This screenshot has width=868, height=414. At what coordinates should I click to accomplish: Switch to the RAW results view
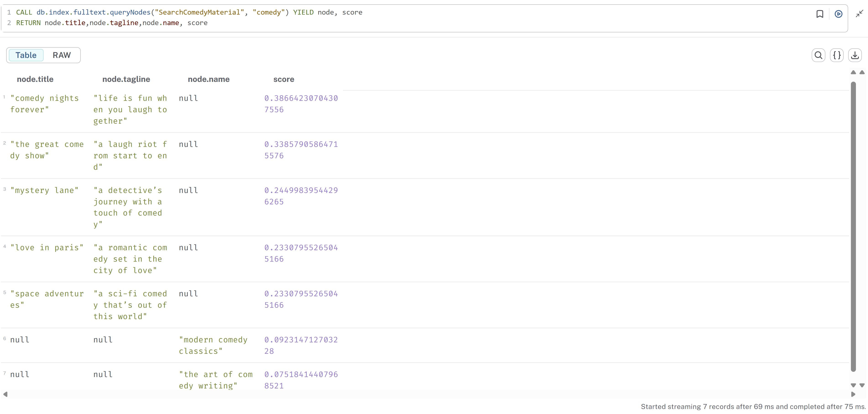(62, 55)
